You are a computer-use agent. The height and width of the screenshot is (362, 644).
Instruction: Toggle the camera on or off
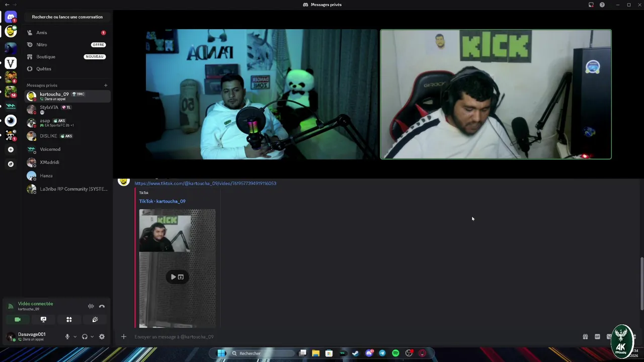click(x=18, y=320)
